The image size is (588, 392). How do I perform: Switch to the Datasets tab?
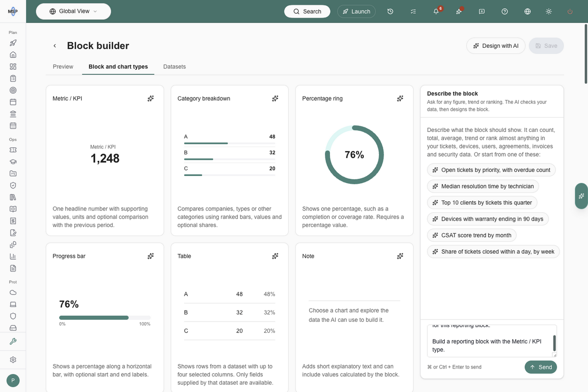(175, 67)
